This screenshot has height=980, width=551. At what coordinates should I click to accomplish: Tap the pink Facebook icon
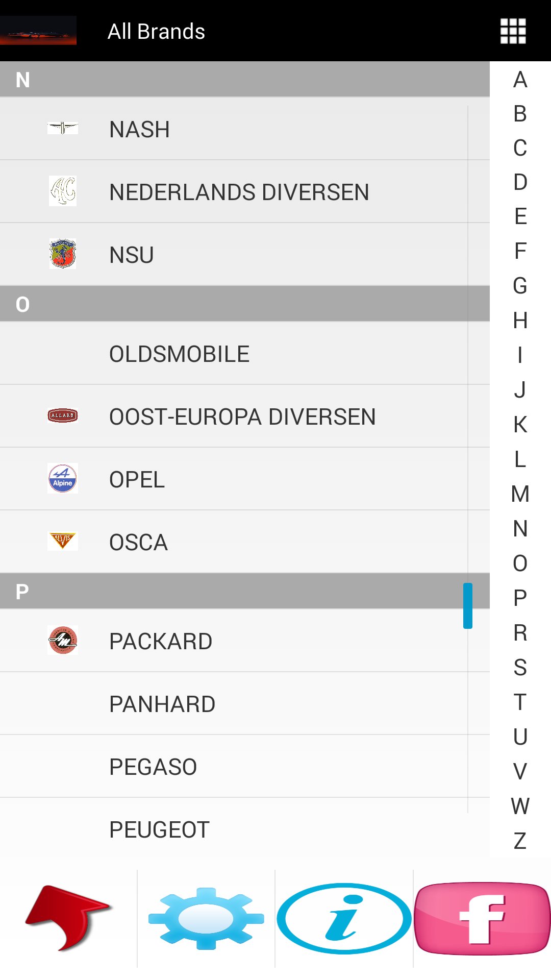click(x=482, y=918)
